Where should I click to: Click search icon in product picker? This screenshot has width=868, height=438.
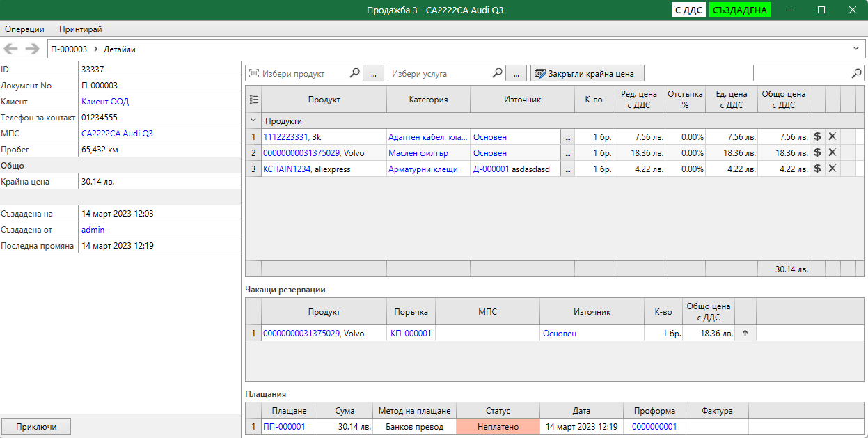354,73
